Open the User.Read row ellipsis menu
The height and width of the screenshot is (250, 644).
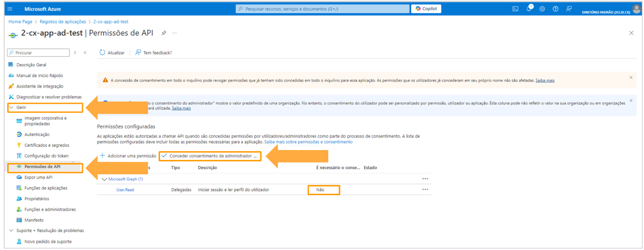pos(425,189)
